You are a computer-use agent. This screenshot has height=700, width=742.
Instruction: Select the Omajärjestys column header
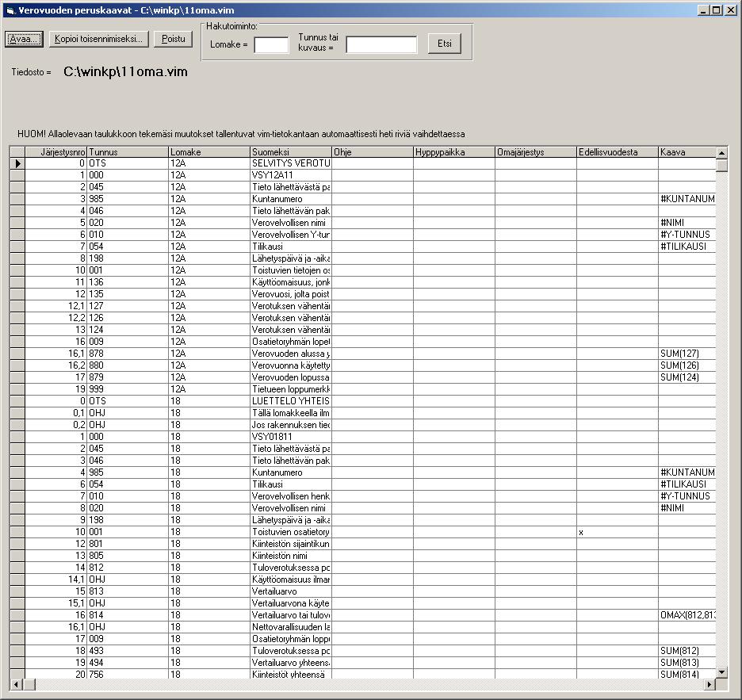536,152
